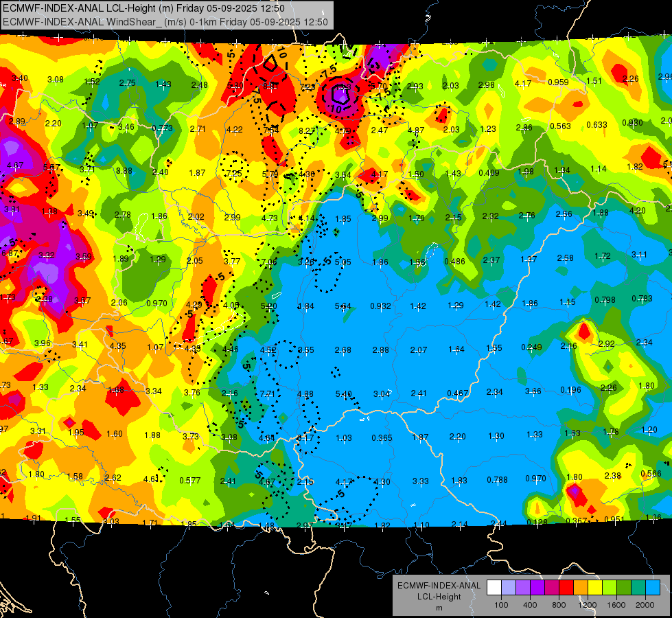Screen dimensions: 672x618
Task: Click the wind shear value 0.932
Action: [x=380, y=306]
